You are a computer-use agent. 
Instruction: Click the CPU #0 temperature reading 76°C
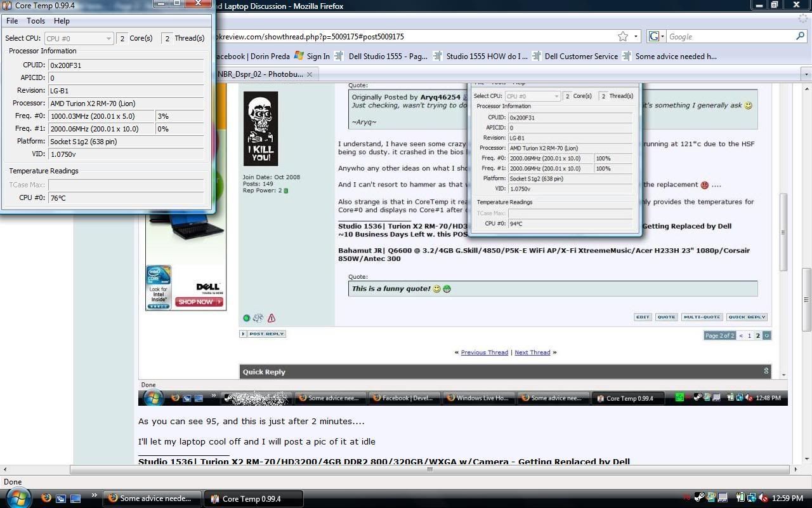(126, 198)
